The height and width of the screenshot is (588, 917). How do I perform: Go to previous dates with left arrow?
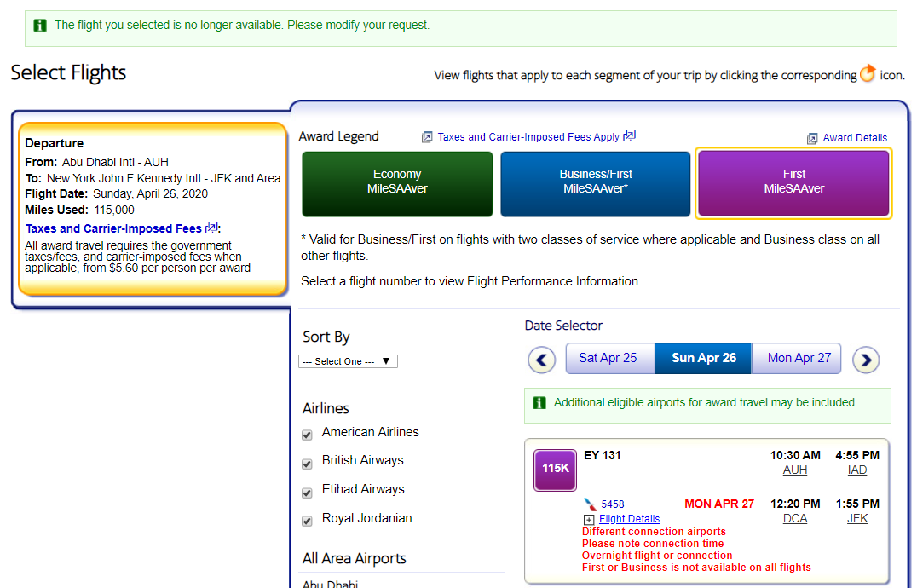tap(541, 360)
